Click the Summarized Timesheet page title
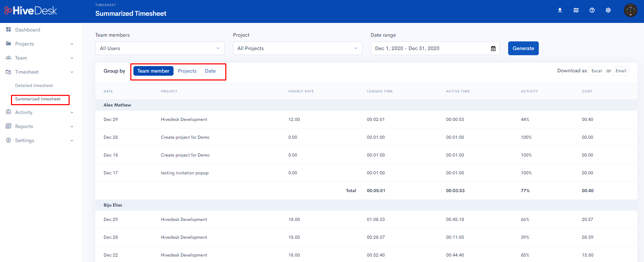644x262 pixels. 131,13
